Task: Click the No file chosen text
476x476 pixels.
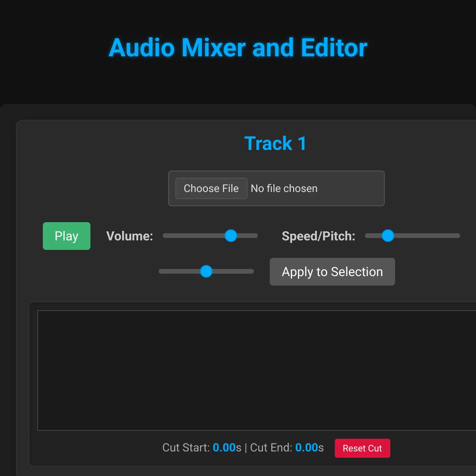Action: [284, 188]
